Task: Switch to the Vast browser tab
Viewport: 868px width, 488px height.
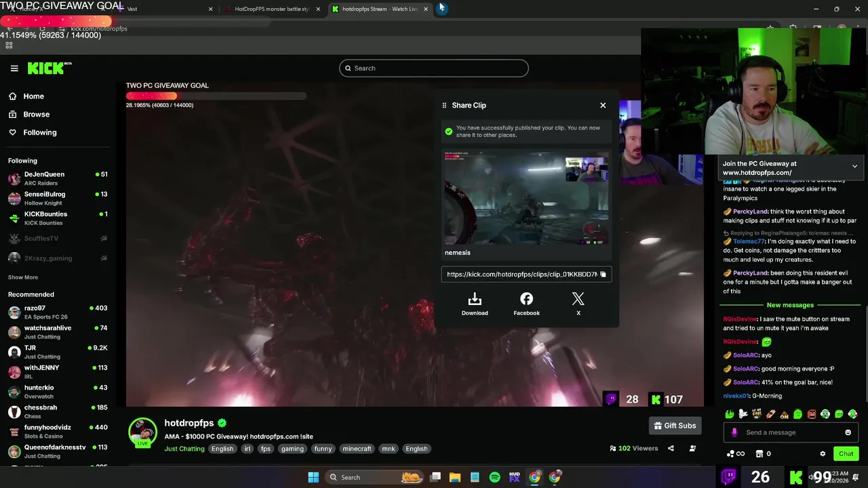Action: click(x=165, y=9)
